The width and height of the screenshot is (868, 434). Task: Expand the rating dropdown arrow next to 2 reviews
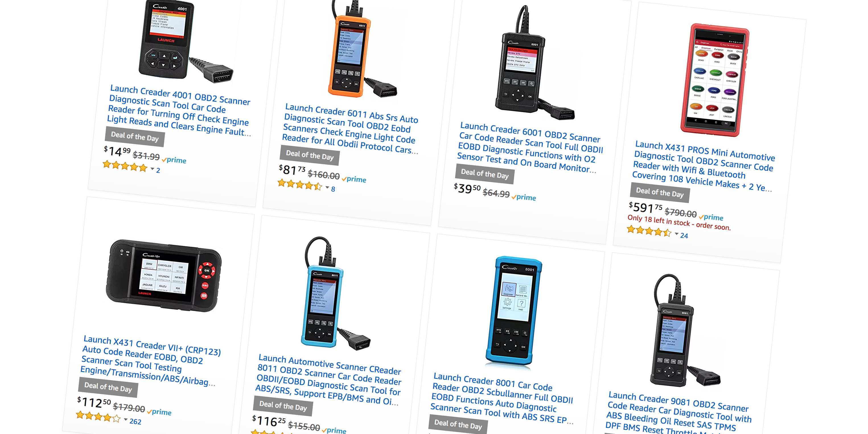[152, 169]
